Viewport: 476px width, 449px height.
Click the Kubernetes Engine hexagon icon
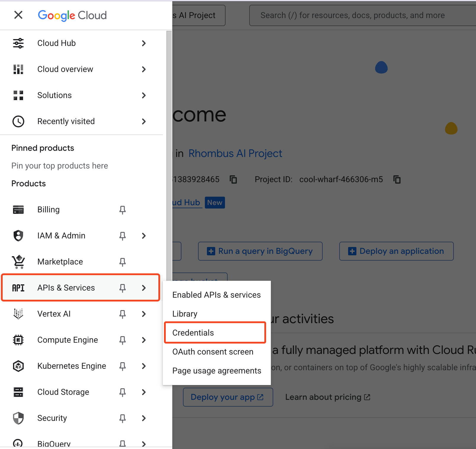click(x=18, y=366)
